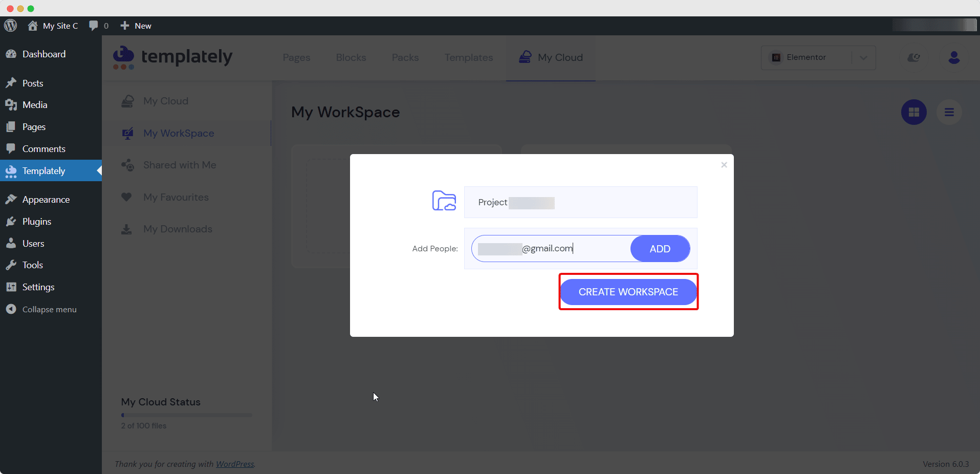Click the New plus icon
The height and width of the screenshot is (474, 980).
[x=124, y=26]
